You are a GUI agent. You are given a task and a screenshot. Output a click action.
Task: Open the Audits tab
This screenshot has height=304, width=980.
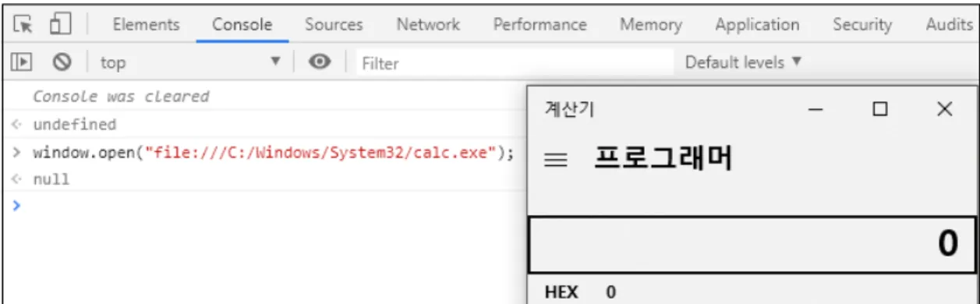(949, 25)
